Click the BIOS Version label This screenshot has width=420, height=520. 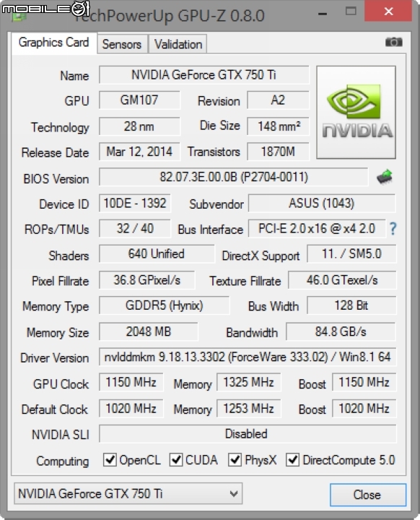pos(56,179)
